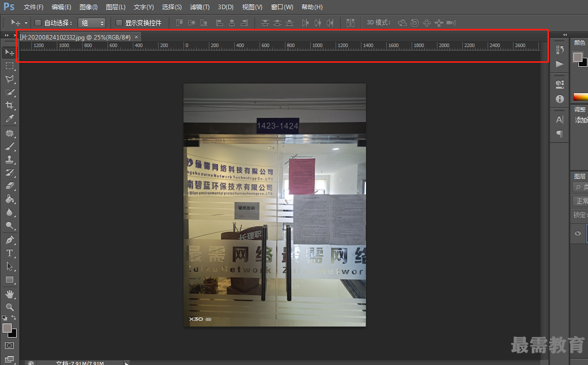The width and height of the screenshot is (588, 365).
Task: Click align top edges icon
Action: coord(179,23)
